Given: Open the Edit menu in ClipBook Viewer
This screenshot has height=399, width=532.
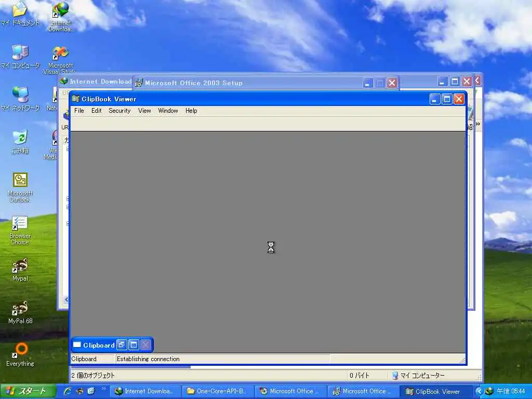Looking at the screenshot, I should (x=96, y=111).
